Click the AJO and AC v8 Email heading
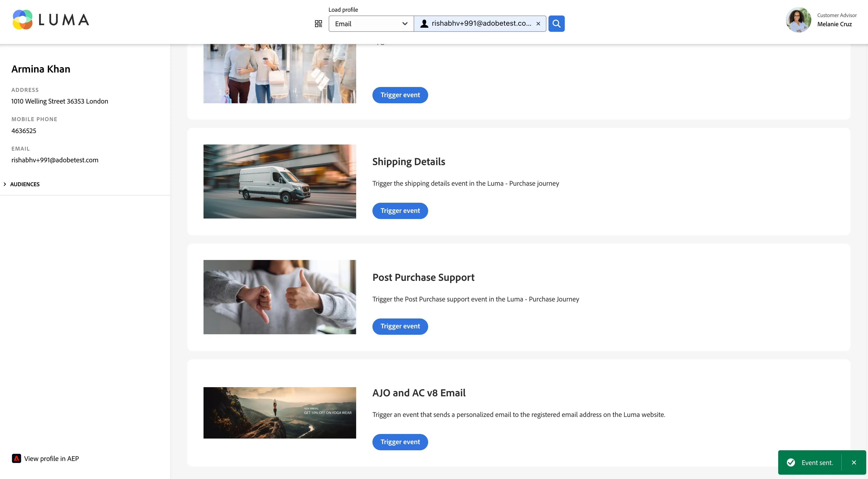Image resolution: width=868 pixels, height=479 pixels. [419, 393]
